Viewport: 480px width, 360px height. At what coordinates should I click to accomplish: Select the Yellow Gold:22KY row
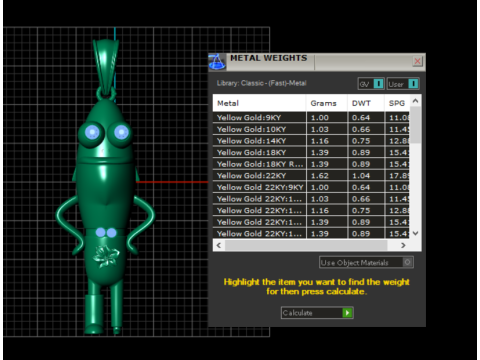pos(311,176)
